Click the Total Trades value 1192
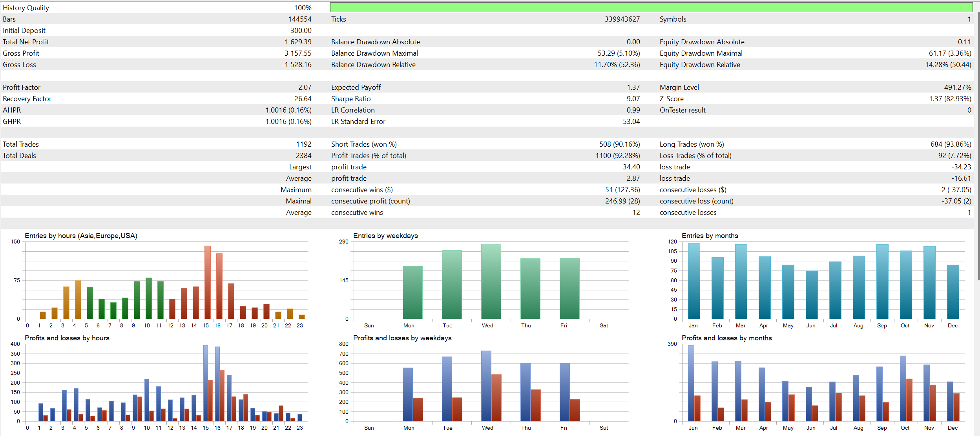Screen dimensions: 980x436 pyautogui.click(x=303, y=144)
